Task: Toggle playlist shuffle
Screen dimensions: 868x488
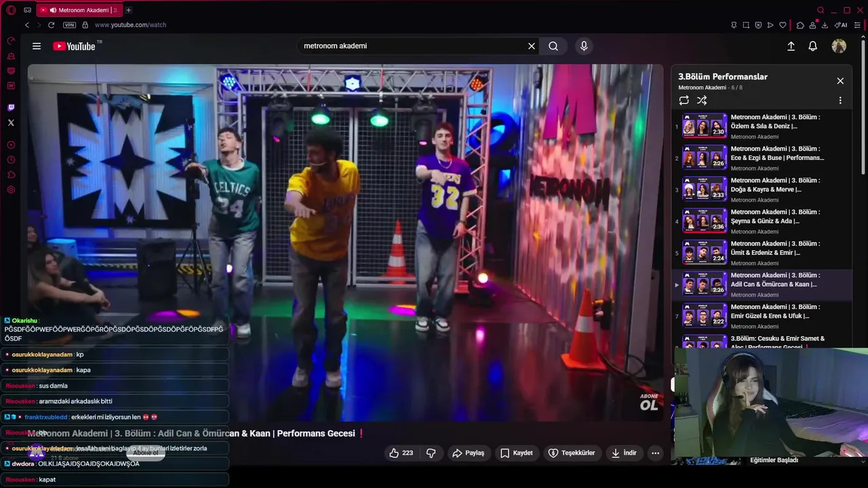Action: tap(702, 100)
